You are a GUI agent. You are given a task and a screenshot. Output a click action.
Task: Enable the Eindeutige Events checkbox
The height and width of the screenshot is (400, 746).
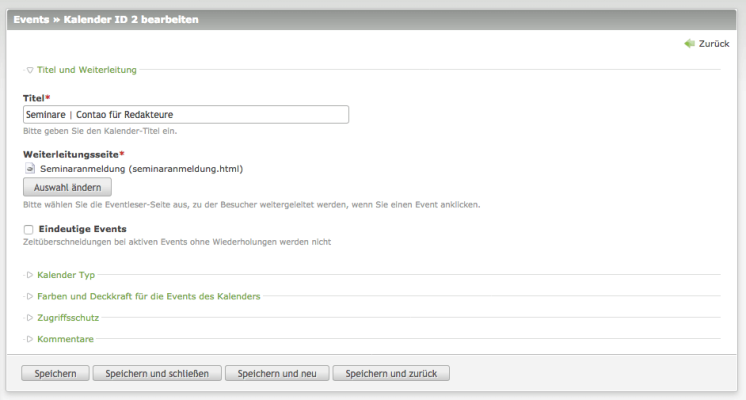[29, 229]
